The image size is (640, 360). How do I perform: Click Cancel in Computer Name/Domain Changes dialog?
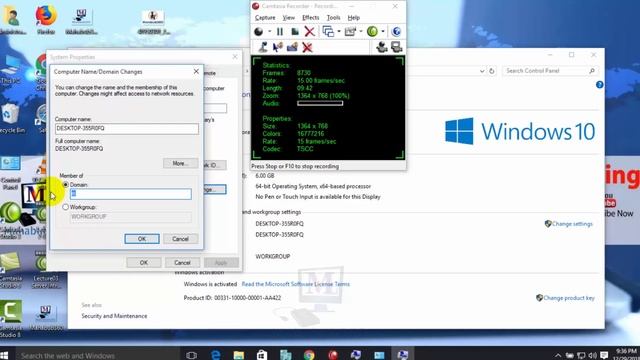coord(180,239)
